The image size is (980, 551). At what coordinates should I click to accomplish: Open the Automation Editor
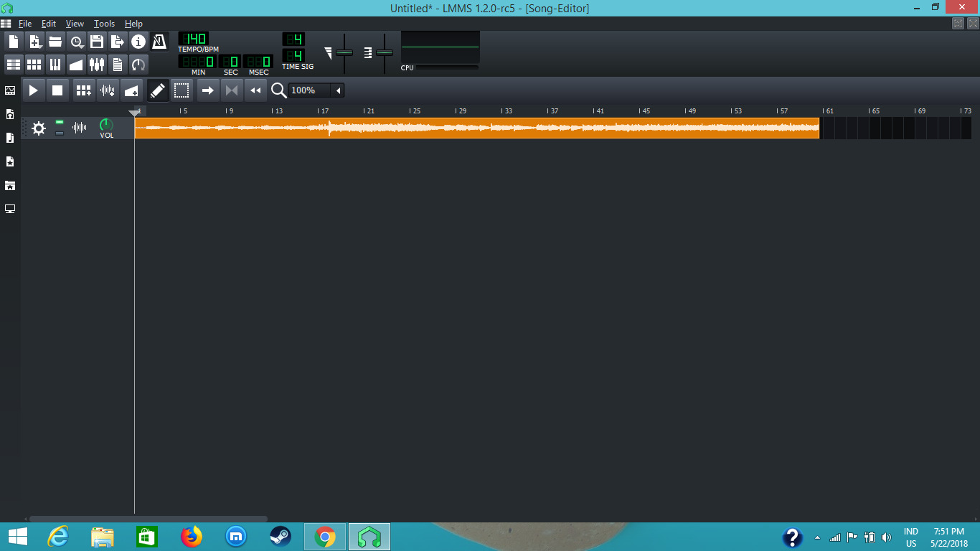tap(76, 65)
